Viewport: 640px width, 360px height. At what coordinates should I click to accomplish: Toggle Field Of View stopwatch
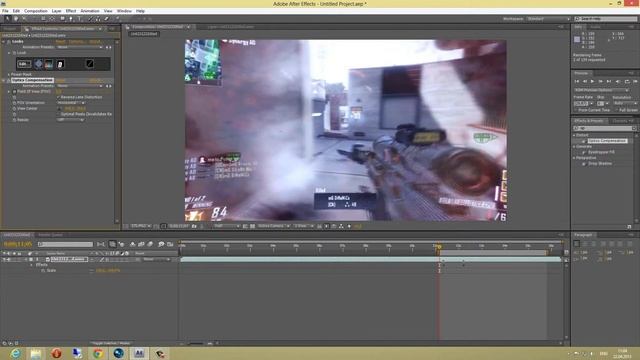14,92
